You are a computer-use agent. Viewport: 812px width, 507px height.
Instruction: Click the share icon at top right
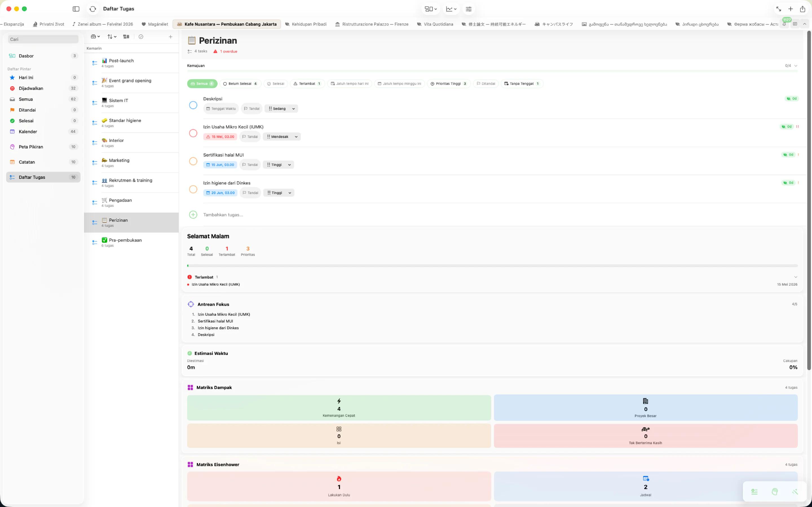(803, 9)
